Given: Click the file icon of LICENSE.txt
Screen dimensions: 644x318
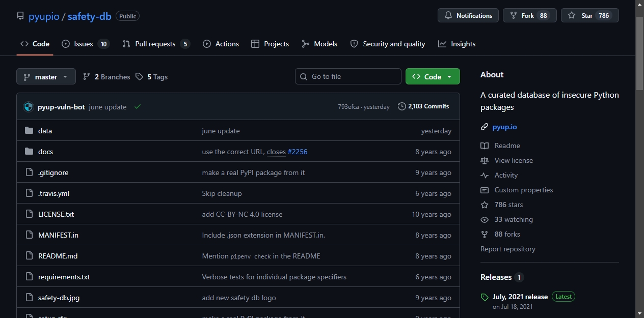Looking at the screenshot, I should point(29,214).
